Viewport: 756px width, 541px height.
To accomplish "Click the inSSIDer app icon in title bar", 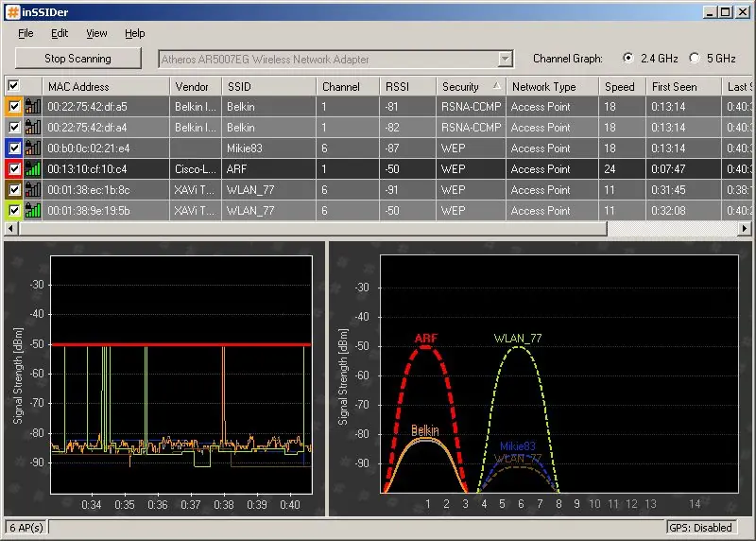I will (x=13, y=12).
